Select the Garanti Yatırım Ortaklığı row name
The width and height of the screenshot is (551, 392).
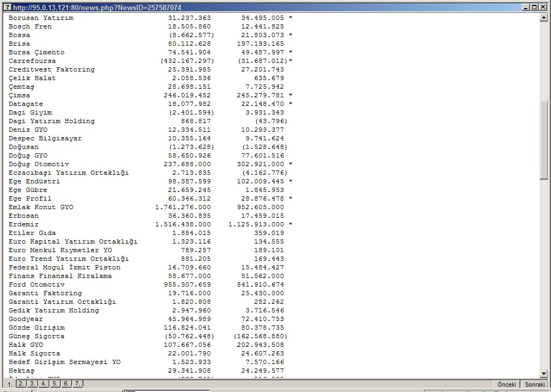[x=62, y=302]
